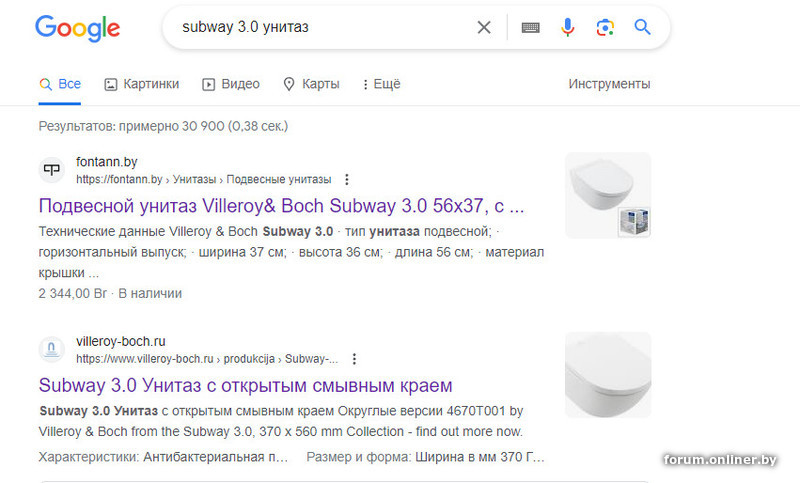800x483 pixels.
Task: Open Подвесной унитаз Villeroy & Boch result link
Action: [x=281, y=207]
